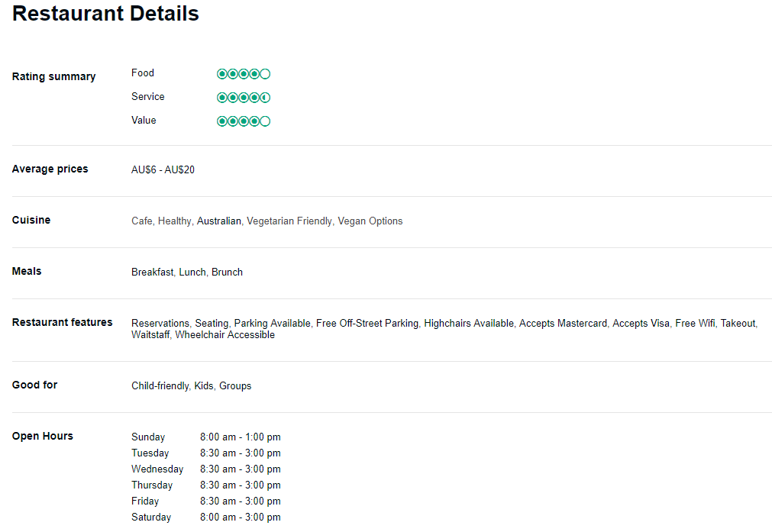
Task: Click the Sunday row day name
Action: point(148,437)
